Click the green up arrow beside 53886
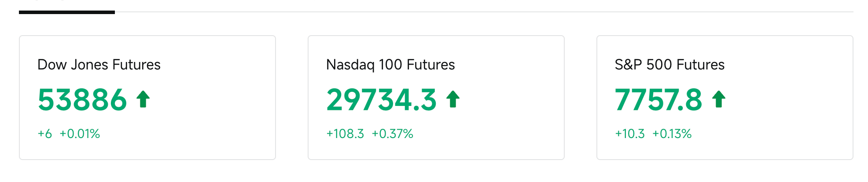This screenshot has width=868, height=182. (143, 99)
